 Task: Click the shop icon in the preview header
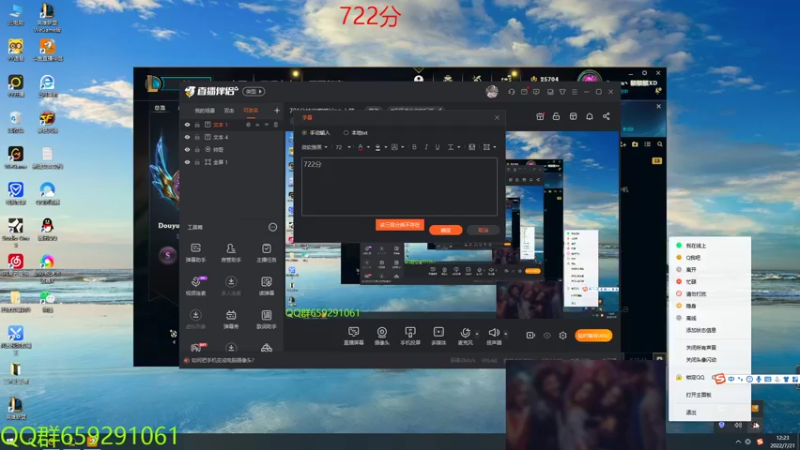point(573,116)
